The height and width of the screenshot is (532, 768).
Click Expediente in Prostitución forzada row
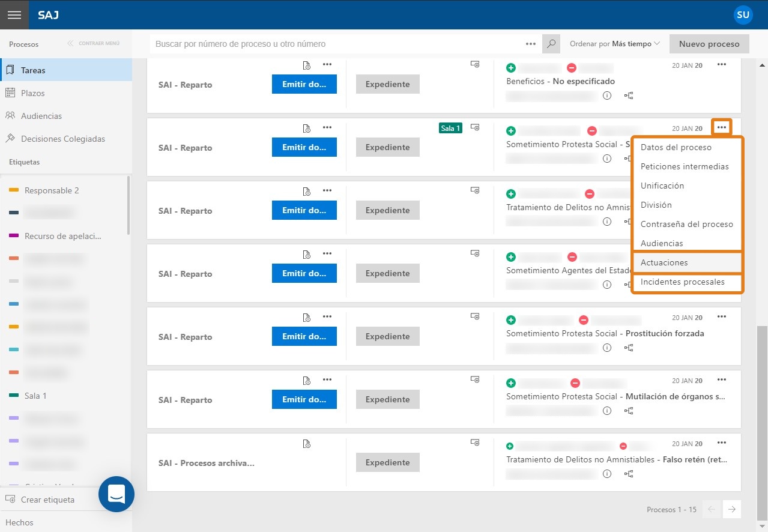[x=387, y=336]
